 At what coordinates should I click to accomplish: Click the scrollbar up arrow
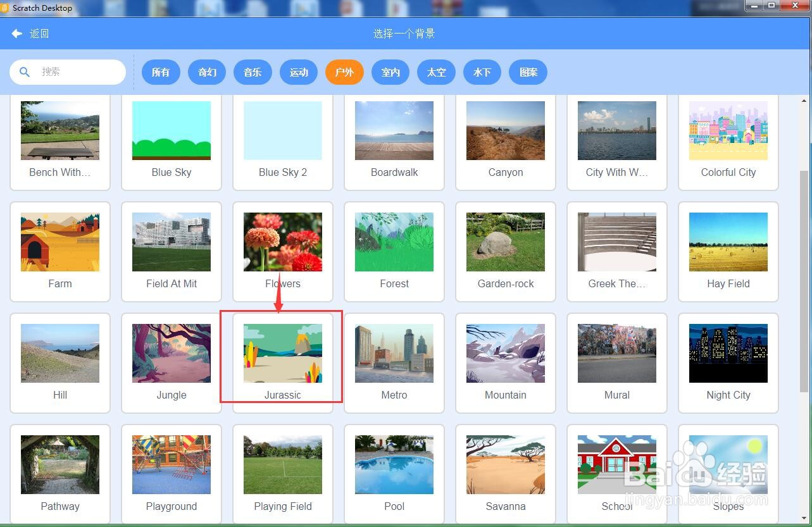point(804,101)
